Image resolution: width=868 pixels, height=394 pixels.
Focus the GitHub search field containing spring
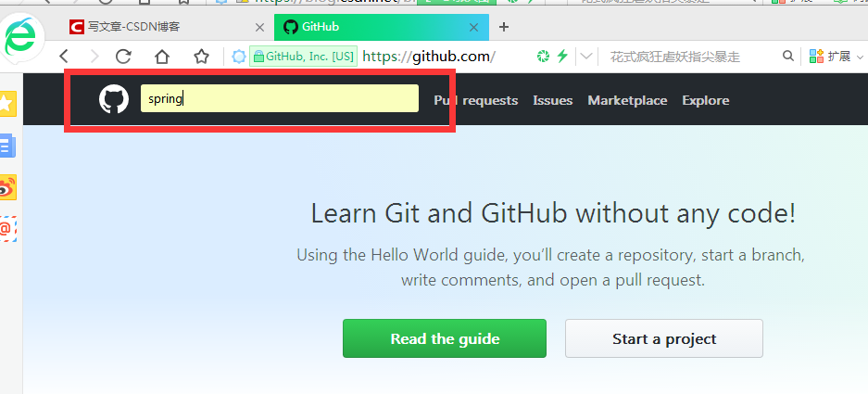pos(280,98)
